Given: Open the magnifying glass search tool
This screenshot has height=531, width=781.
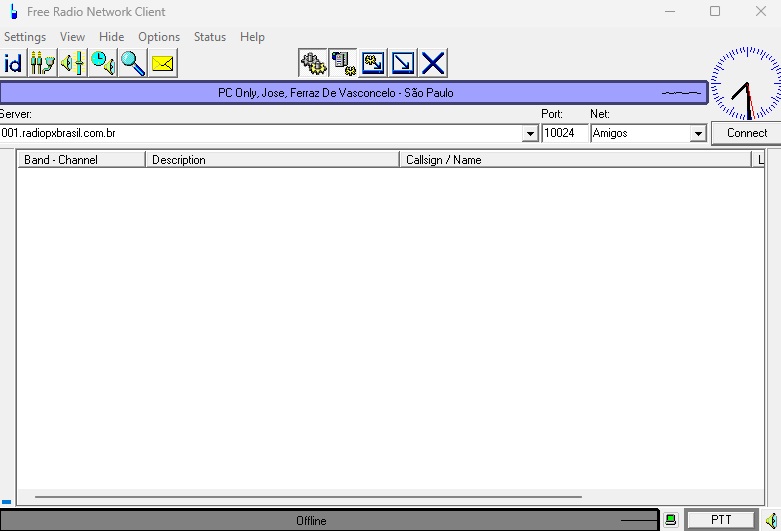Looking at the screenshot, I should (x=133, y=63).
